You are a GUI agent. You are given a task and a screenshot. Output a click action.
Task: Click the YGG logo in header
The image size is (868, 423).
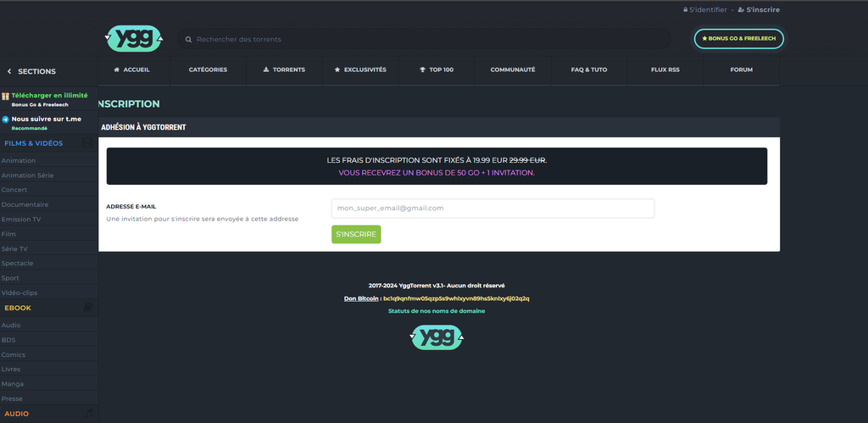(x=133, y=39)
